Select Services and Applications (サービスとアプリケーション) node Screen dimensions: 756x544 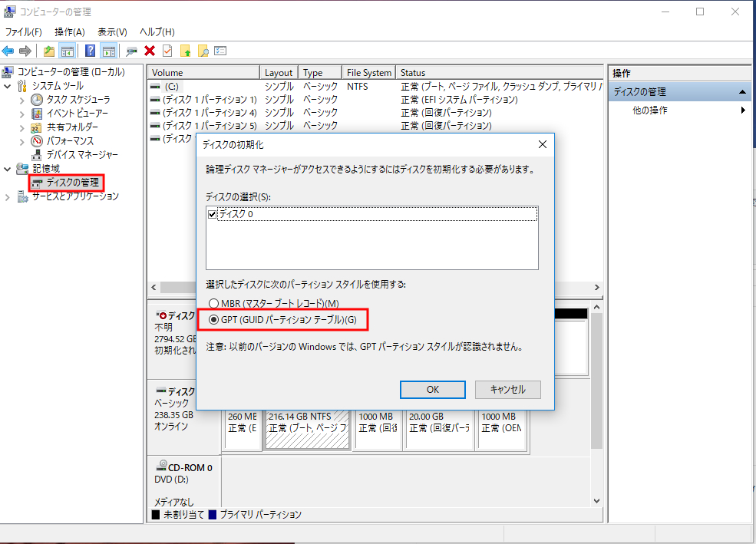click(x=75, y=196)
